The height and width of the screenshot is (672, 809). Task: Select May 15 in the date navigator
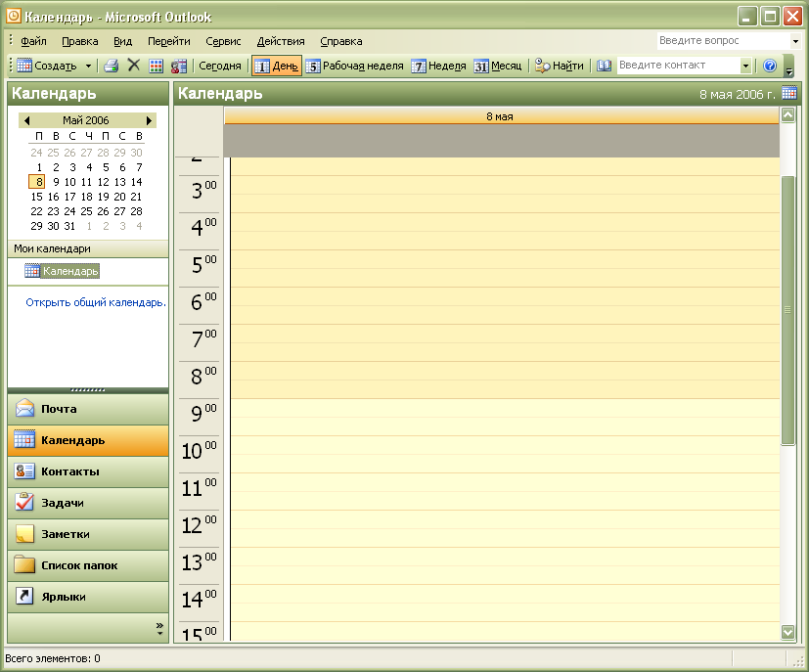[36, 197]
